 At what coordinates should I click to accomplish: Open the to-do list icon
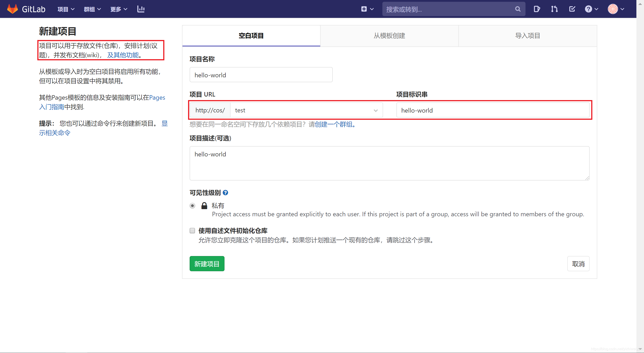click(x=572, y=9)
